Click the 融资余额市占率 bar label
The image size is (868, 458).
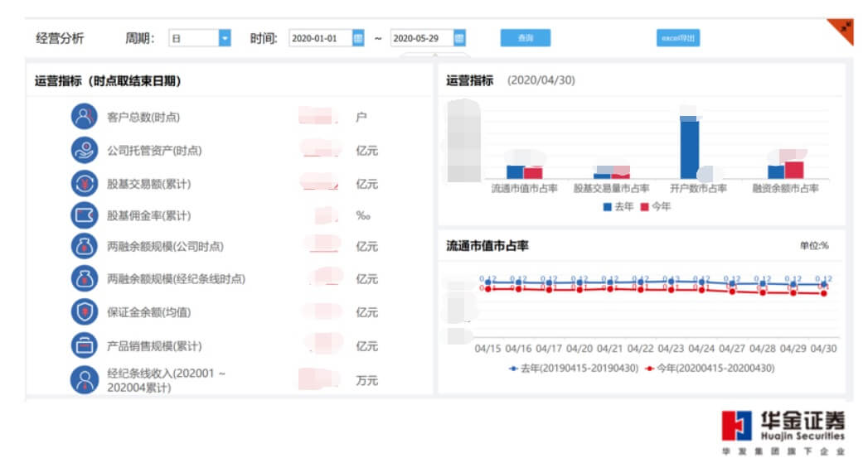pyautogui.click(x=785, y=188)
